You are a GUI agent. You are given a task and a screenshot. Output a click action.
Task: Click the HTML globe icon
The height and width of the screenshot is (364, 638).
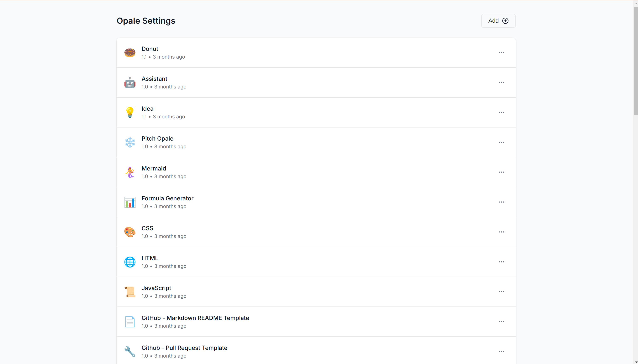point(130,262)
